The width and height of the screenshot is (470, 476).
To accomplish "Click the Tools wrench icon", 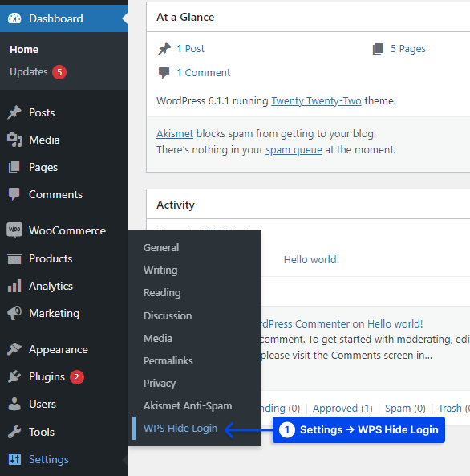I will (14, 432).
